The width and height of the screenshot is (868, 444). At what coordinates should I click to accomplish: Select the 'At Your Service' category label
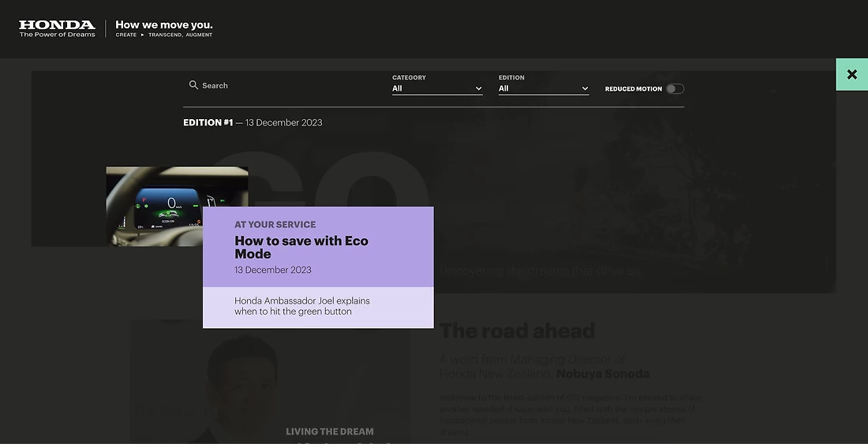[275, 225]
